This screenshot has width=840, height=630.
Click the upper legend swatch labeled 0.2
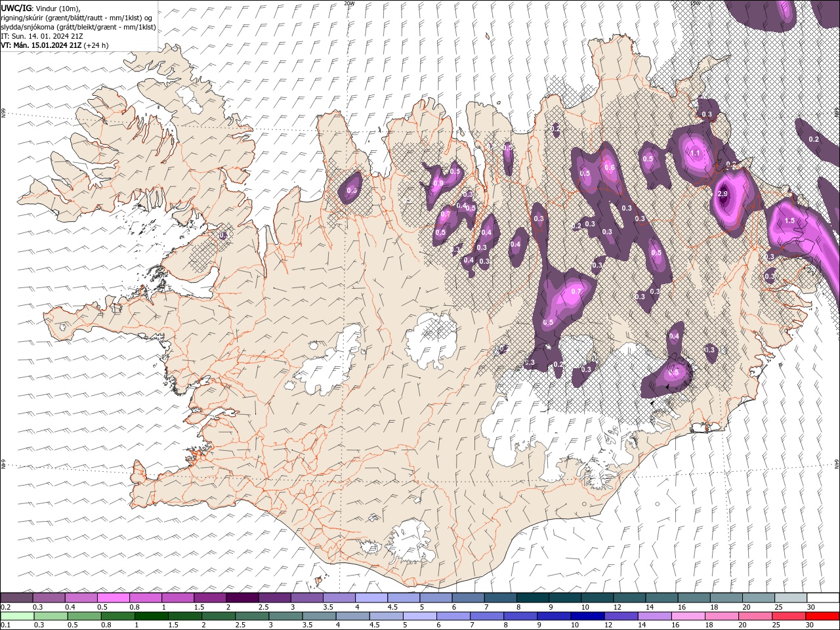16,598
